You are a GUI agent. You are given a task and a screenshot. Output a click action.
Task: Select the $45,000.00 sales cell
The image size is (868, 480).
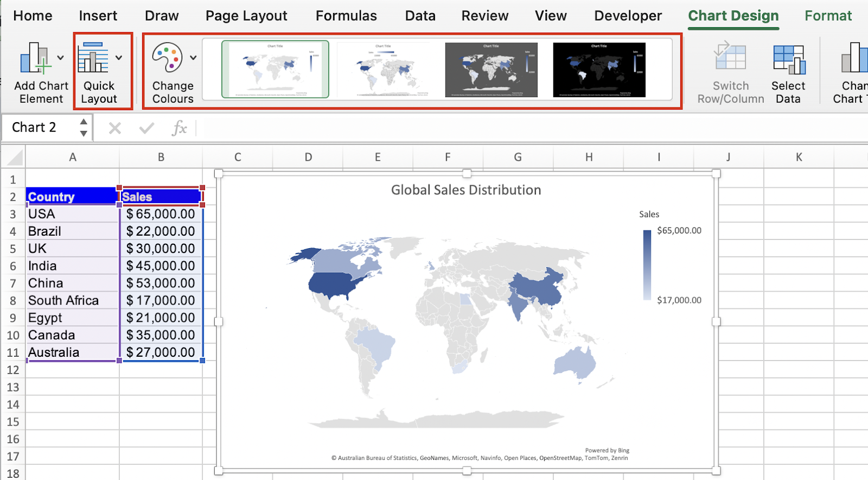point(161,266)
